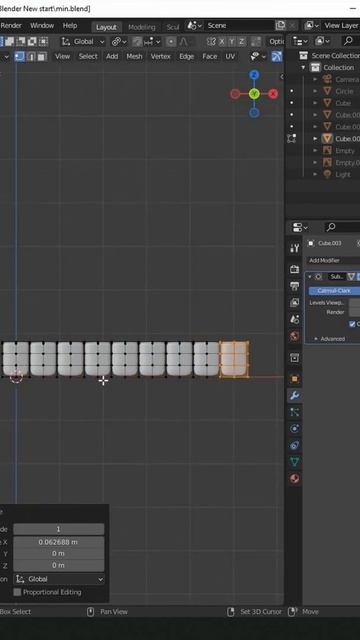Screen dimensions: 360x640
Task: Open the Vertex menu
Action: click(x=160, y=56)
